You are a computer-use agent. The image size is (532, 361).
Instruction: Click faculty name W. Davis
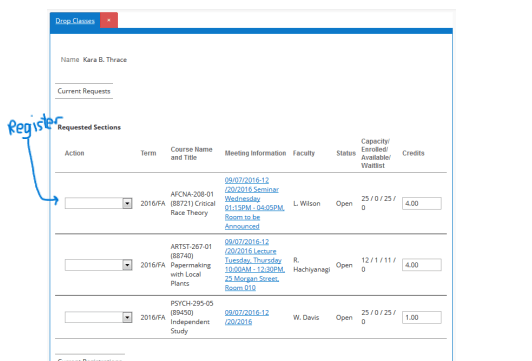point(306,317)
